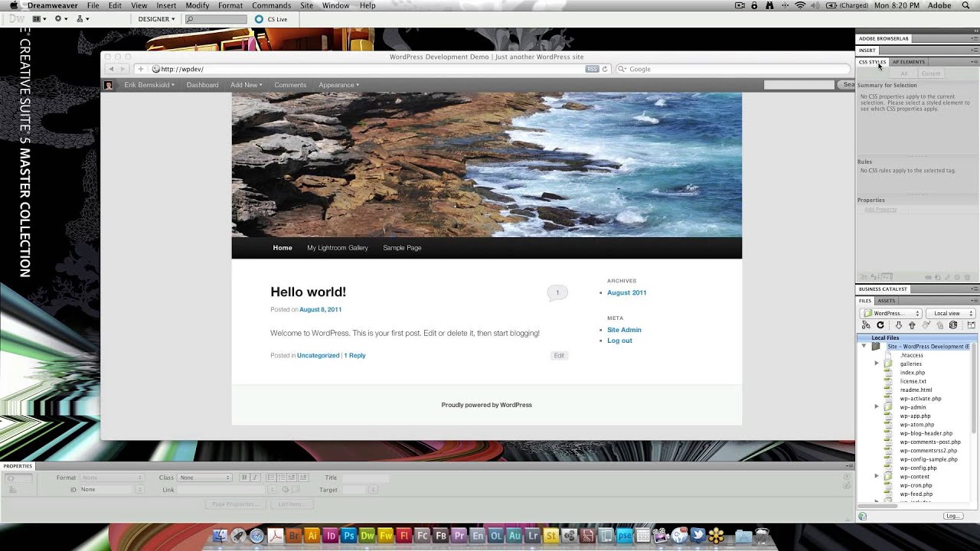Open the Local view dropdown

click(x=950, y=313)
